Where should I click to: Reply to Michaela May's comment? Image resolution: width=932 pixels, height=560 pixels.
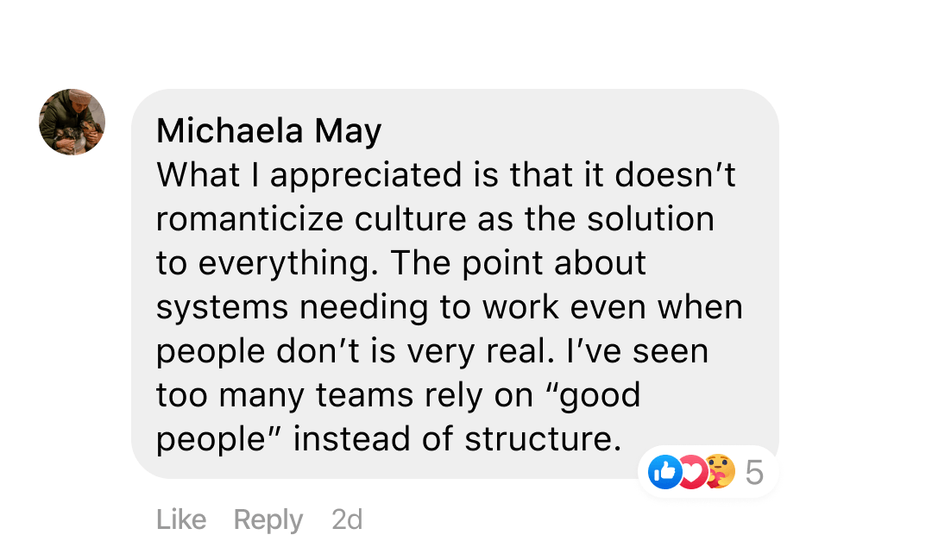[x=268, y=519]
